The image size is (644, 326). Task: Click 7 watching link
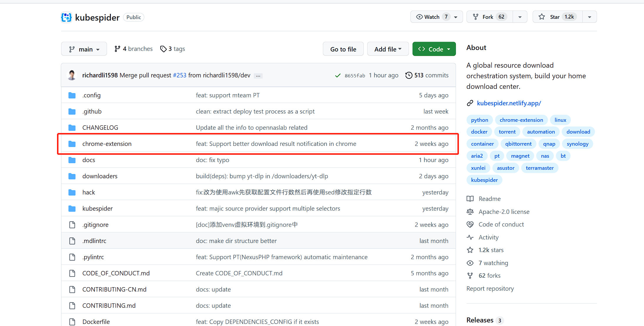click(x=493, y=263)
